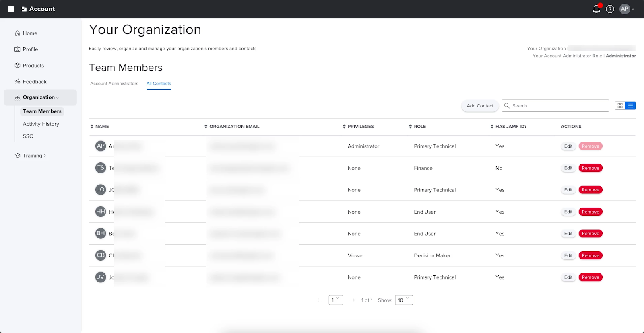The width and height of the screenshot is (644, 333).
Task: Open the app launcher grid icon
Action: click(x=11, y=9)
